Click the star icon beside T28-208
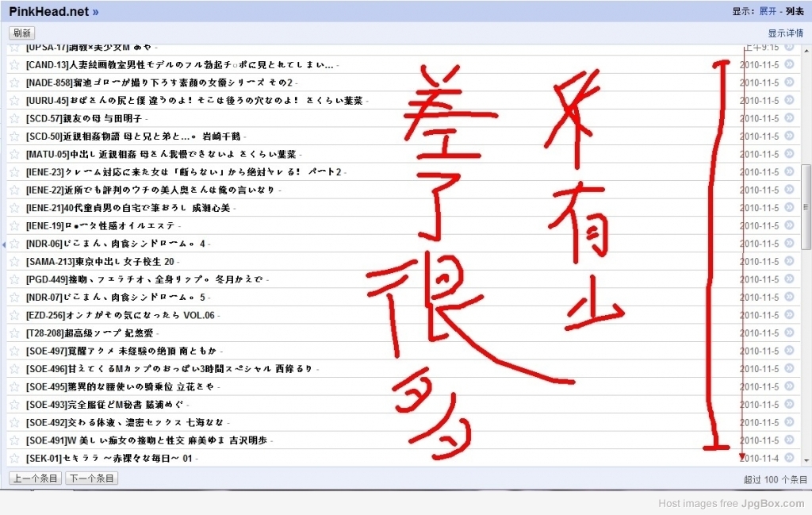Image resolution: width=812 pixels, height=515 pixels. click(14, 333)
